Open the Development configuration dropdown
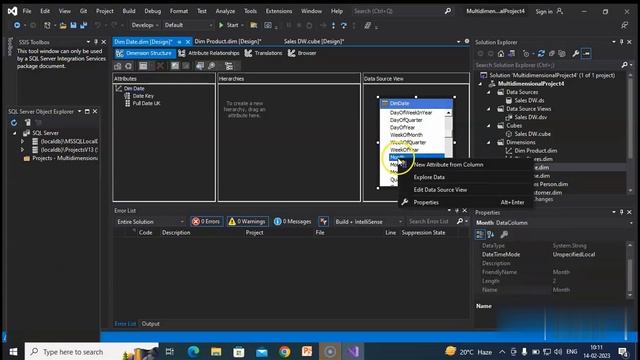This screenshot has height=360, width=640. pyautogui.click(x=144, y=25)
